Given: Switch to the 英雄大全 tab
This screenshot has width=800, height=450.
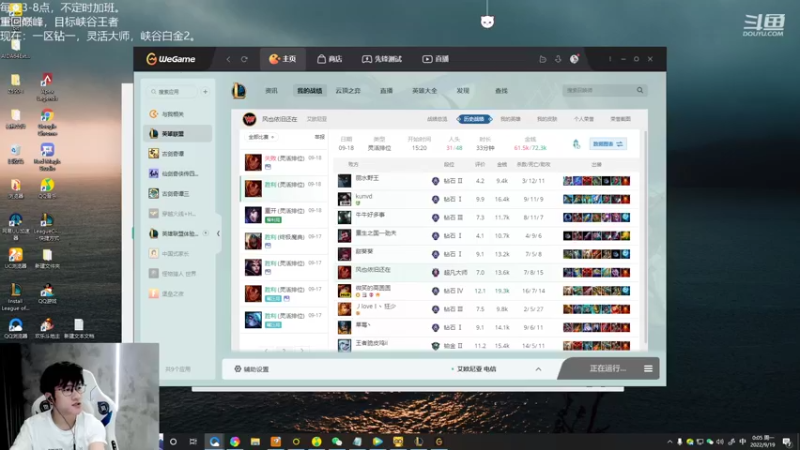Looking at the screenshot, I should coord(424,91).
